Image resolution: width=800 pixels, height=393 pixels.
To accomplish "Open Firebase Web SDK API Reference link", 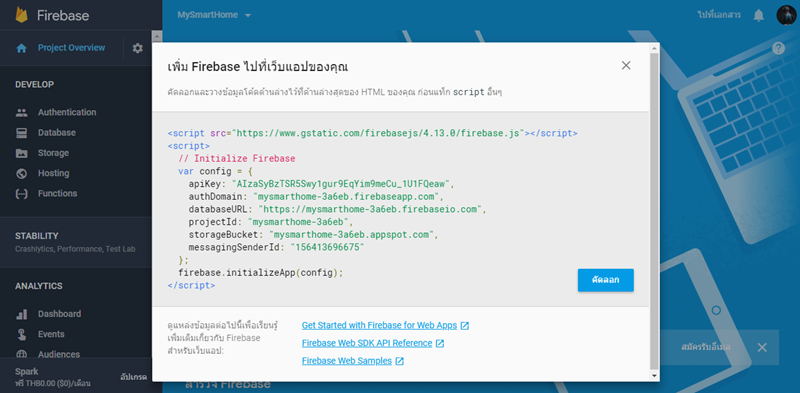I will tap(367, 343).
